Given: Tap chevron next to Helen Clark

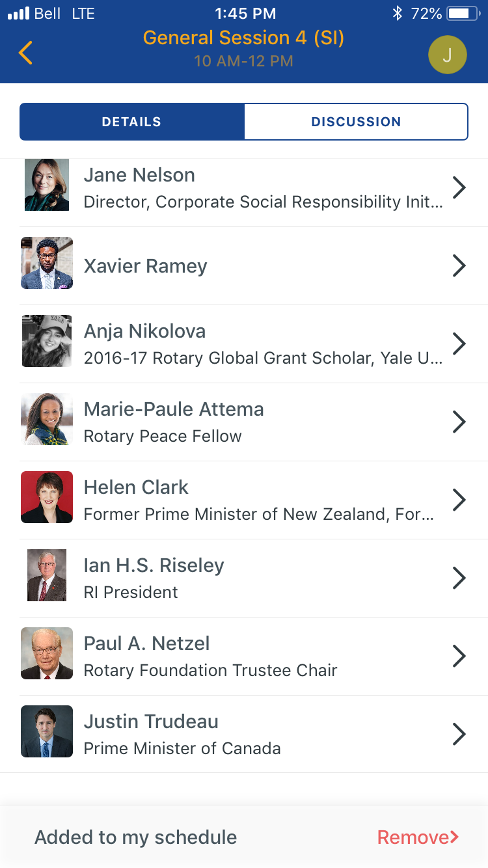Looking at the screenshot, I should pyautogui.click(x=459, y=500).
